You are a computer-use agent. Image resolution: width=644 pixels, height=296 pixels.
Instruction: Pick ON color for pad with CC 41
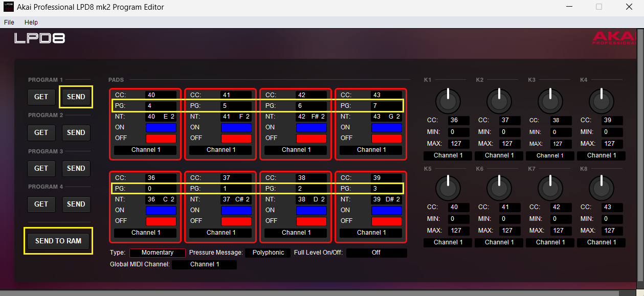236,127
